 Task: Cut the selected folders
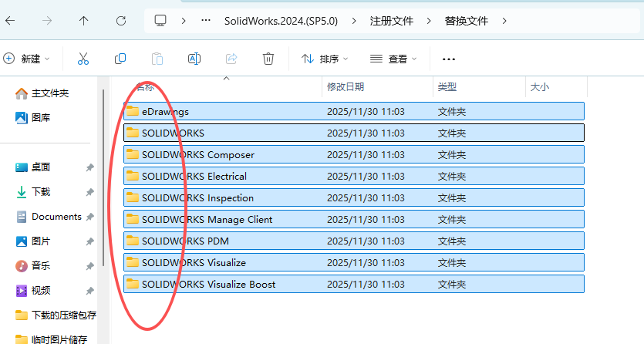(x=83, y=59)
